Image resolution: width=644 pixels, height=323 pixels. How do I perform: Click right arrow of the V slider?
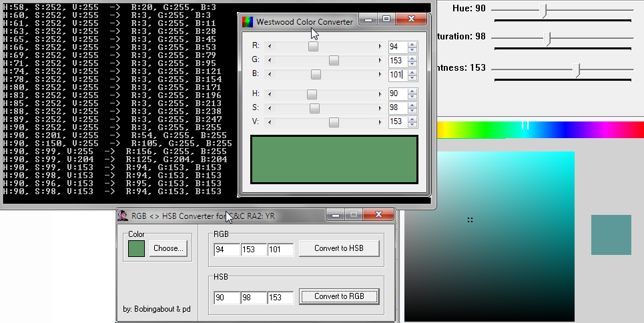click(x=380, y=122)
